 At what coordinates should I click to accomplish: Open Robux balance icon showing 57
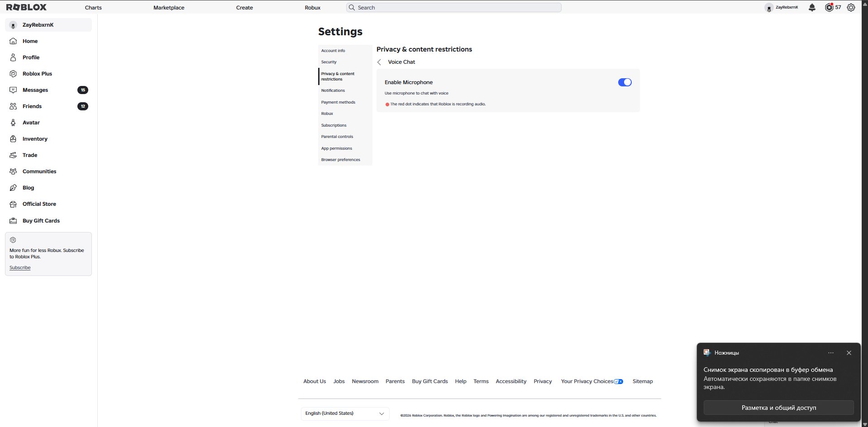click(829, 7)
